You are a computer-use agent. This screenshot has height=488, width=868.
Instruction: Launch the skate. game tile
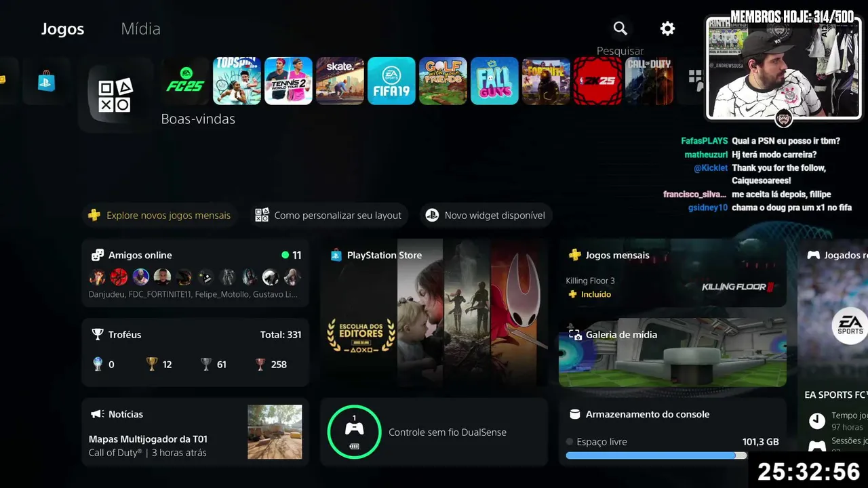pos(340,81)
